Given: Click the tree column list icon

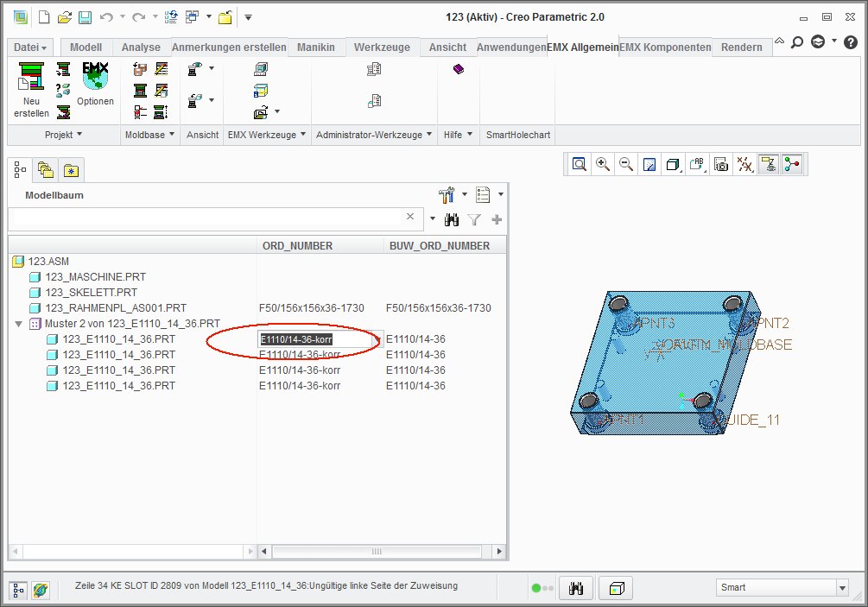Looking at the screenshot, I should 483,195.
